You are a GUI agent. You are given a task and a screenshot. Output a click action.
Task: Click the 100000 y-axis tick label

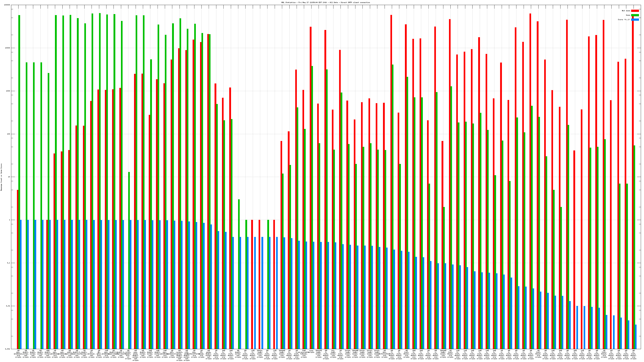pyautogui.click(x=7, y=5)
